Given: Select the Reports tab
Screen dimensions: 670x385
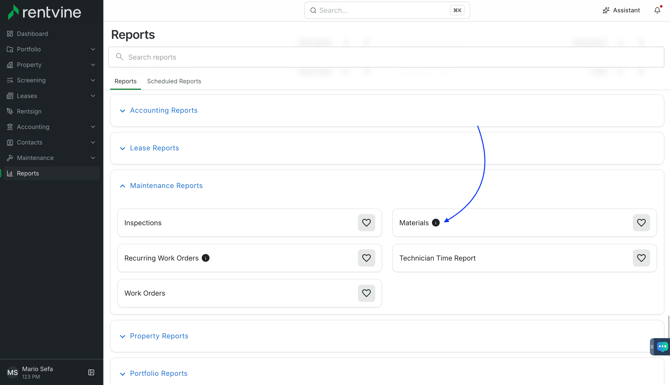Looking at the screenshot, I should tap(125, 81).
